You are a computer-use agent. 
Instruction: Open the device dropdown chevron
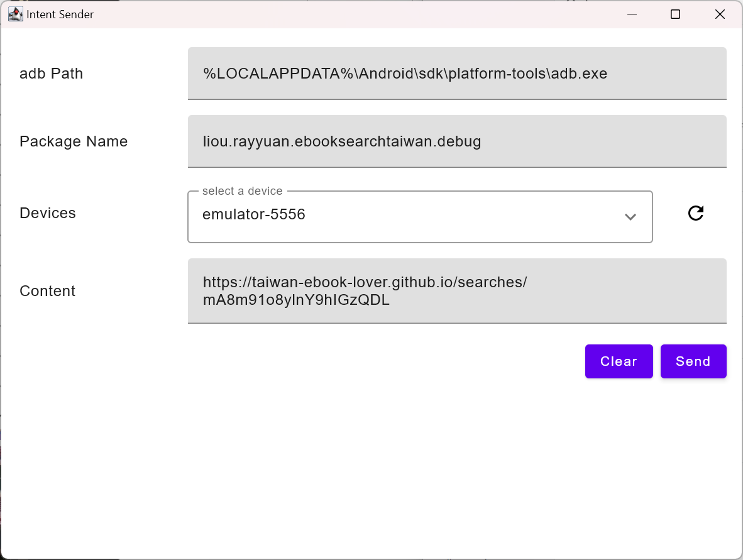630,217
